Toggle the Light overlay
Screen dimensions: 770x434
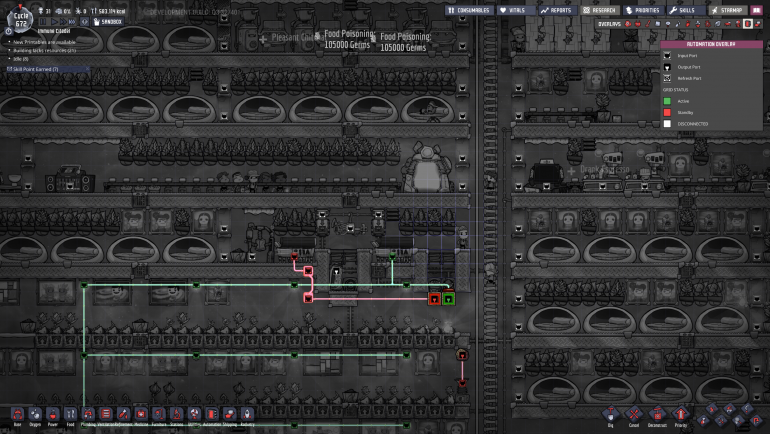(668, 24)
